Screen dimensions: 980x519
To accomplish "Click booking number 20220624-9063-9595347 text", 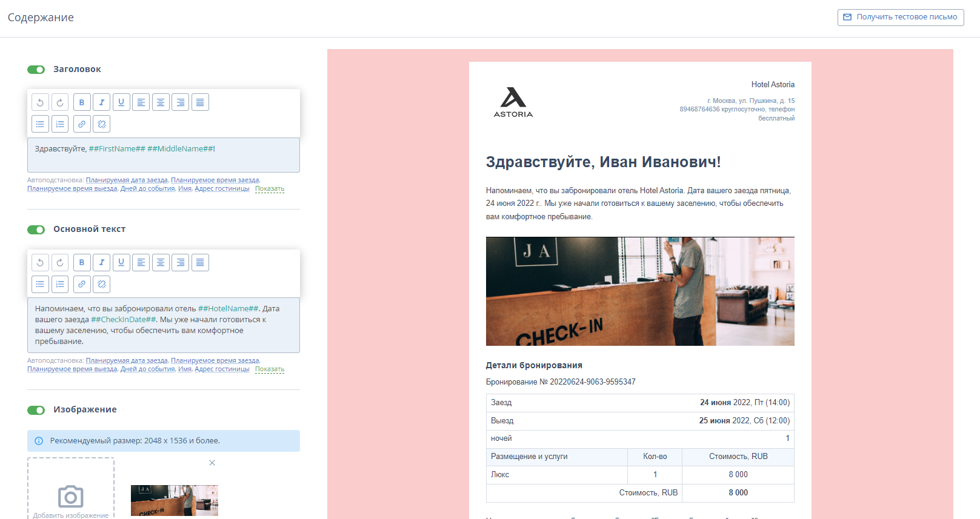I will (593, 382).
